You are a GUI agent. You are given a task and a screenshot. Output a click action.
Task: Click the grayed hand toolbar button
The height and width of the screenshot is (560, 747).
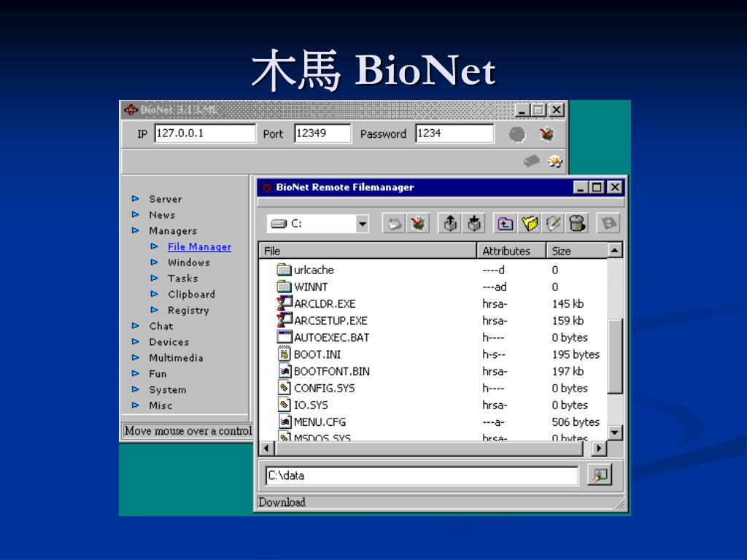click(x=394, y=223)
